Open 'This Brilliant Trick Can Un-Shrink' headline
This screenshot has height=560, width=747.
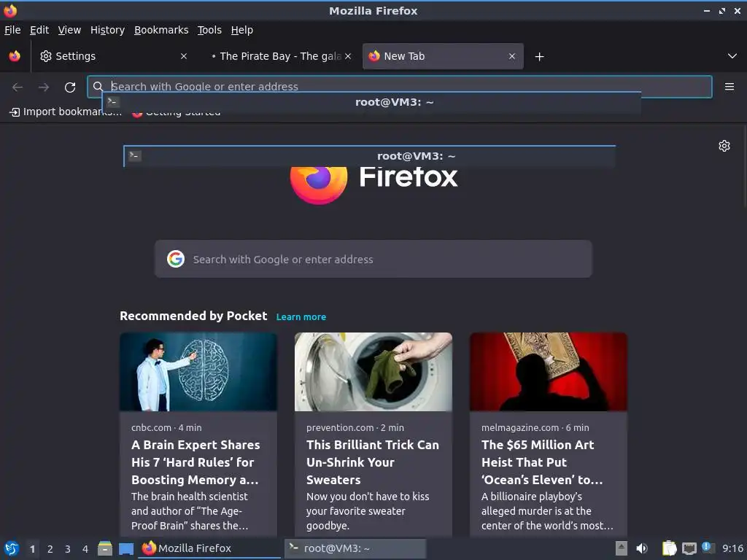(x=373, y=462)
